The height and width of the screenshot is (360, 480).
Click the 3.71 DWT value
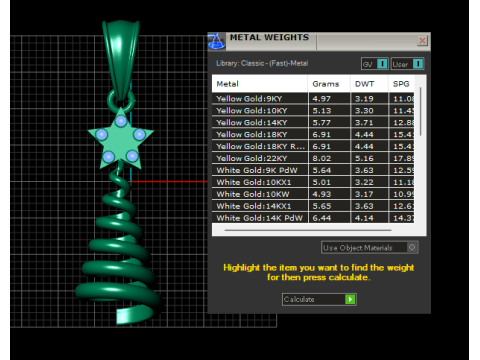364,123
